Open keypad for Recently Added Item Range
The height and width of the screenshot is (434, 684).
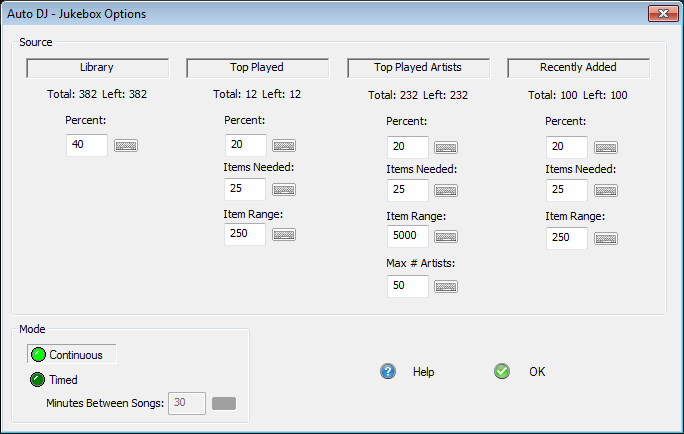click(x=604, y=239)
